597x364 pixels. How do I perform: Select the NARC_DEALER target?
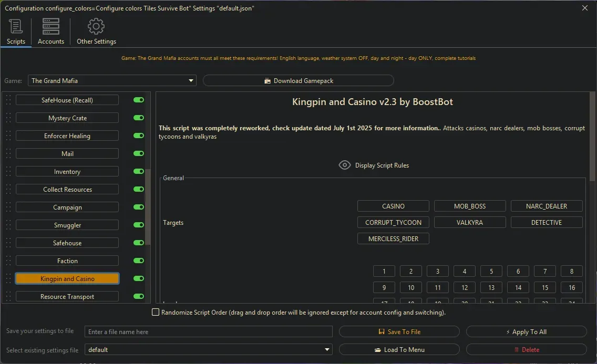(547, 206)
